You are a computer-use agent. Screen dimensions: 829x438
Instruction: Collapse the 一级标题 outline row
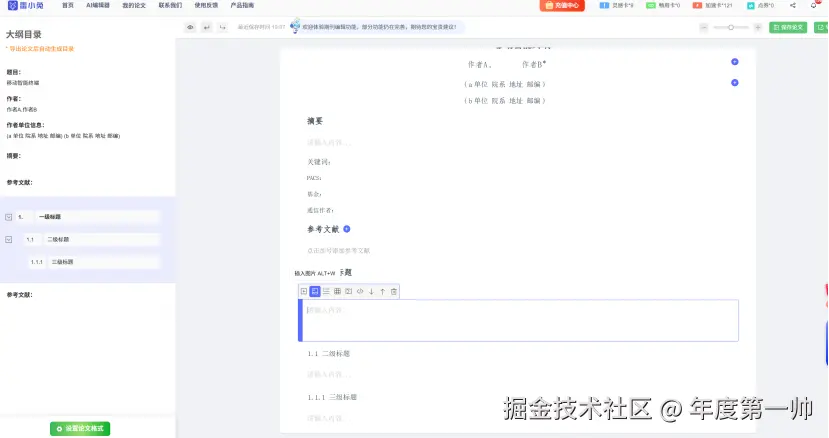point(8,217)
